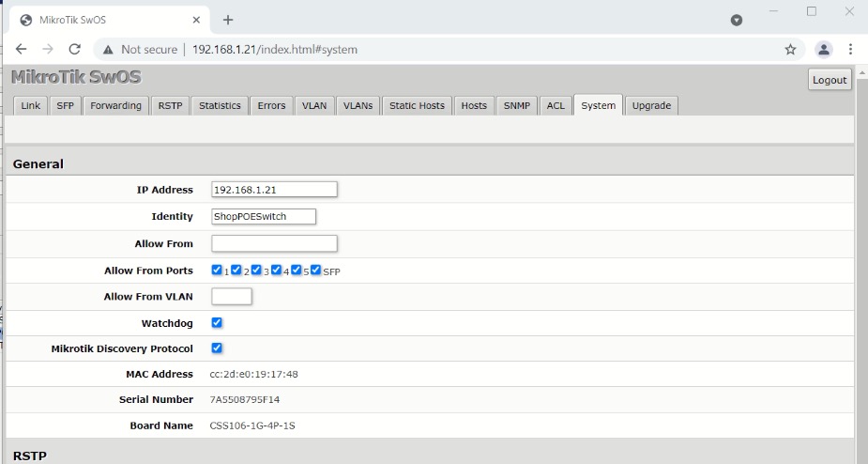
Task: Open a new browser tab
Action: click(x=228, y=20)
